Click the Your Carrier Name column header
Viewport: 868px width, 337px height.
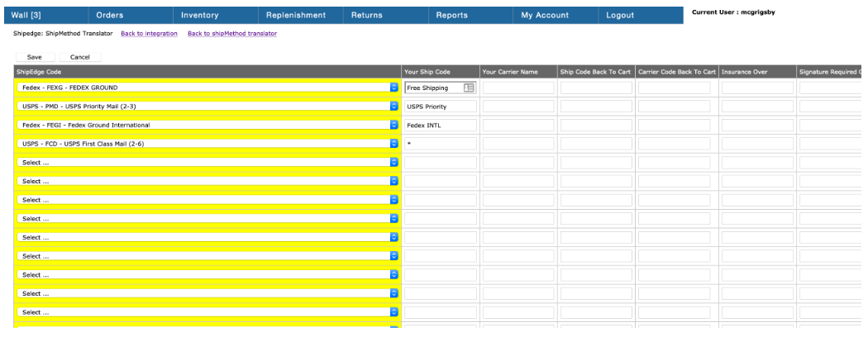tap(518, 72)
